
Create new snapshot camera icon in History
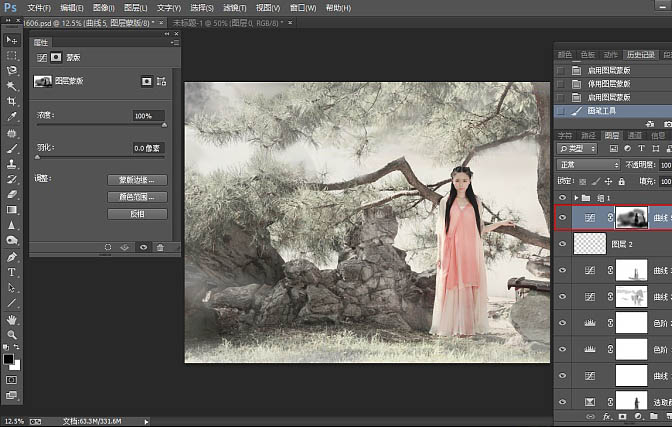[x=668, y=124]
